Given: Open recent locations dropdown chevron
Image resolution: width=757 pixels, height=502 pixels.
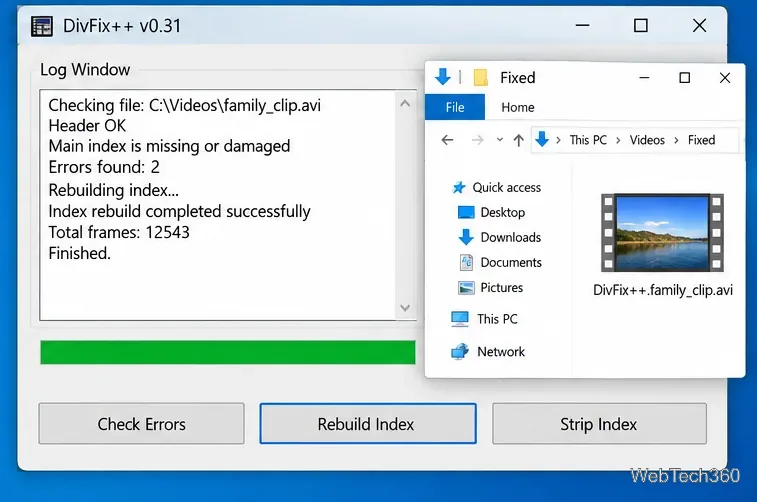Looking at the screenshot, I should [500, 140].
